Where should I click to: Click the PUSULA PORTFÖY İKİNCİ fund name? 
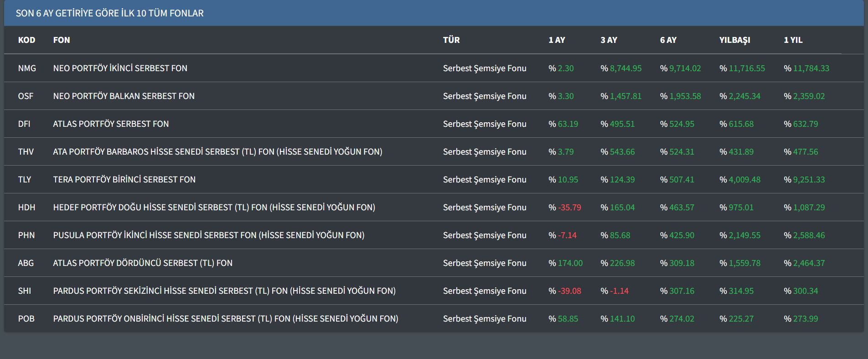coord(208,235)
